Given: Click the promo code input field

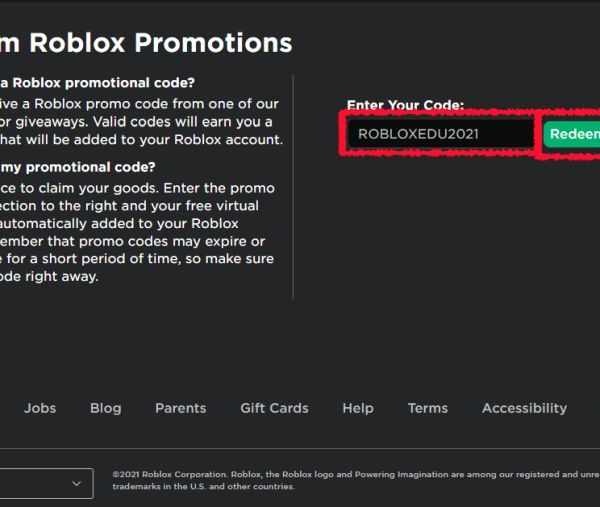Looking at the screenshot, I should [x=440, y=134].
